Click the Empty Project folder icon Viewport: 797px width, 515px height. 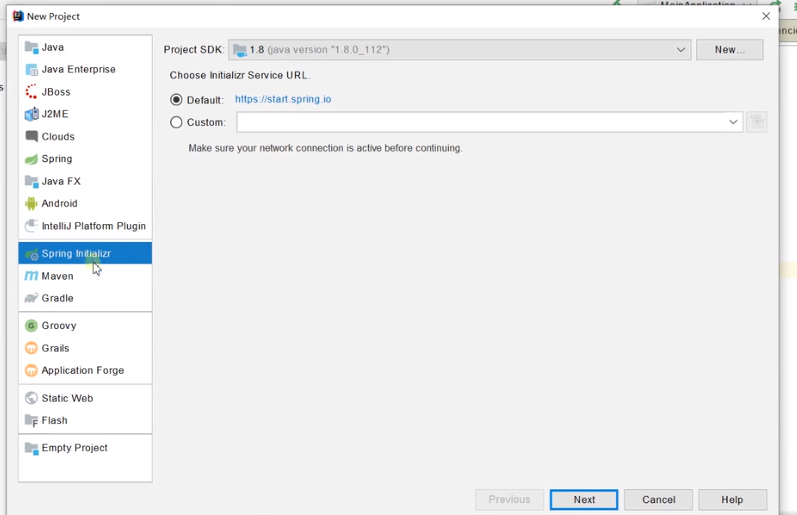click(32, 448)
